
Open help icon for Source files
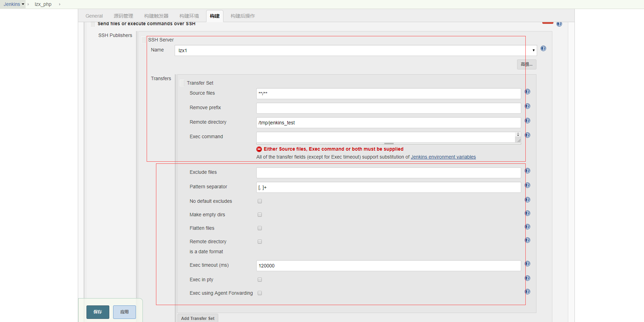[x=527, y=92]
